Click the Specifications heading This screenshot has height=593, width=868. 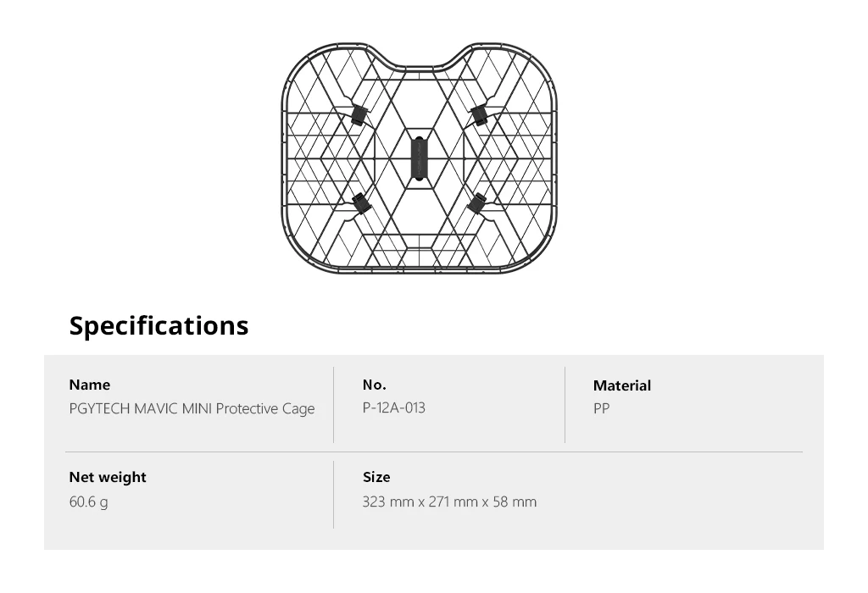[x=159, y=326]
